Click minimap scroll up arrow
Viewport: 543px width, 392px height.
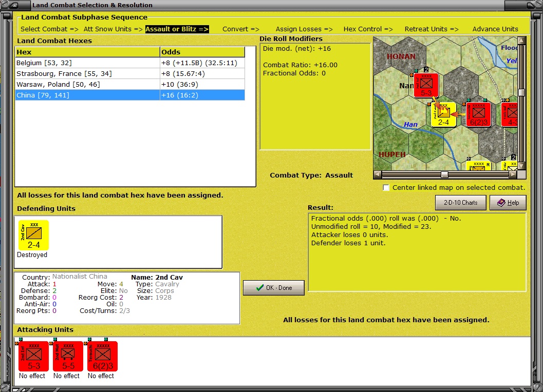point(521,40)
